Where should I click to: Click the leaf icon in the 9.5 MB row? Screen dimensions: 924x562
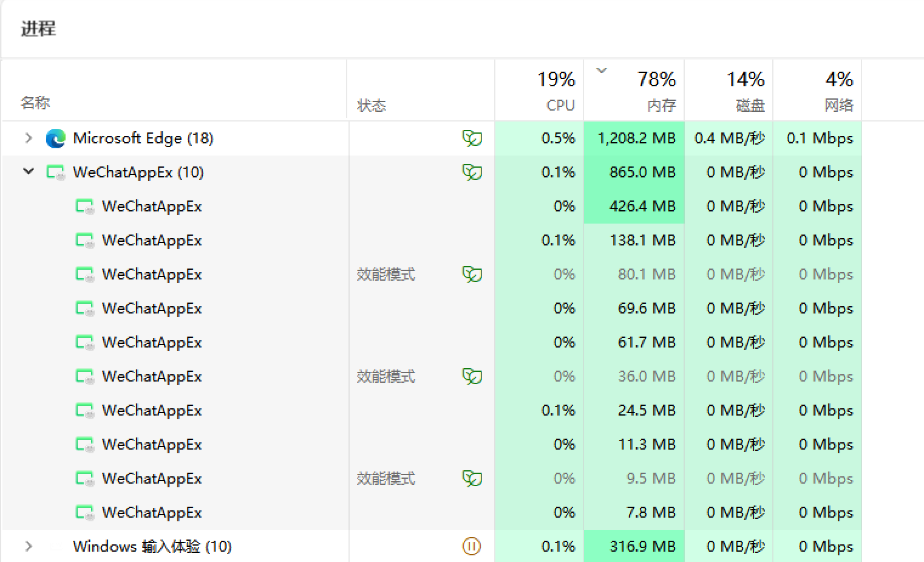tap(472, 479)
